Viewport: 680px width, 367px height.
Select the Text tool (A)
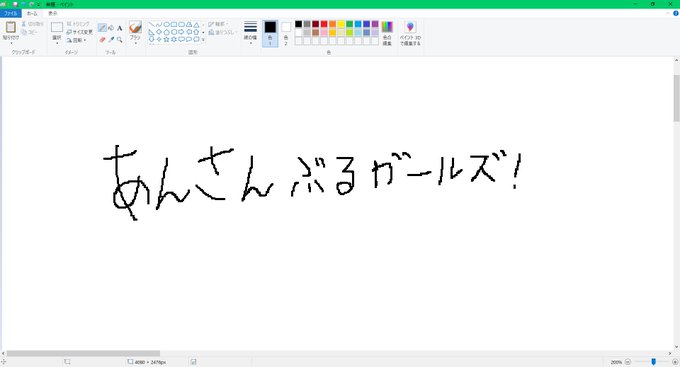(120, 28)
